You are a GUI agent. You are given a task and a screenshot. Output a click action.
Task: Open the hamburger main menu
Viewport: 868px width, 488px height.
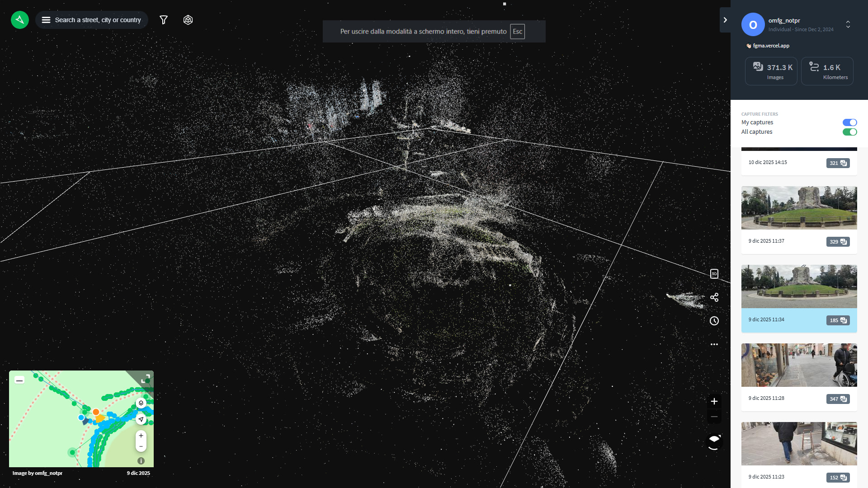click(46, 20)
